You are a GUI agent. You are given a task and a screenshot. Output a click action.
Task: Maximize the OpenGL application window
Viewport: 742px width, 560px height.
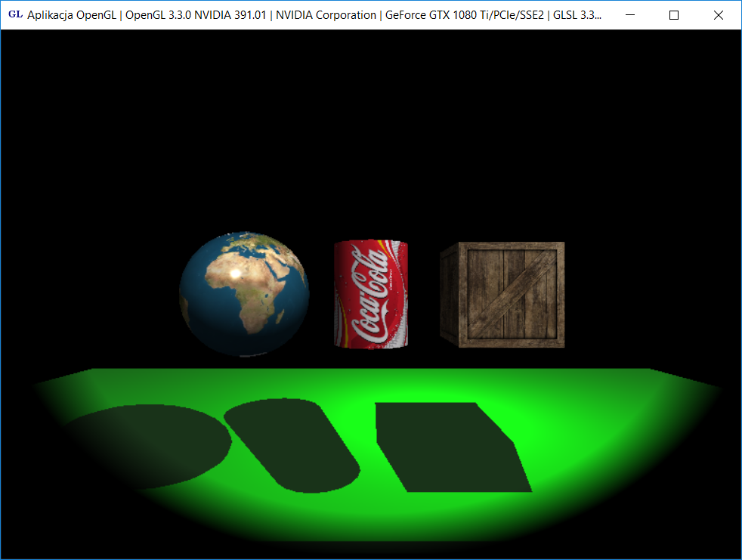674,14
